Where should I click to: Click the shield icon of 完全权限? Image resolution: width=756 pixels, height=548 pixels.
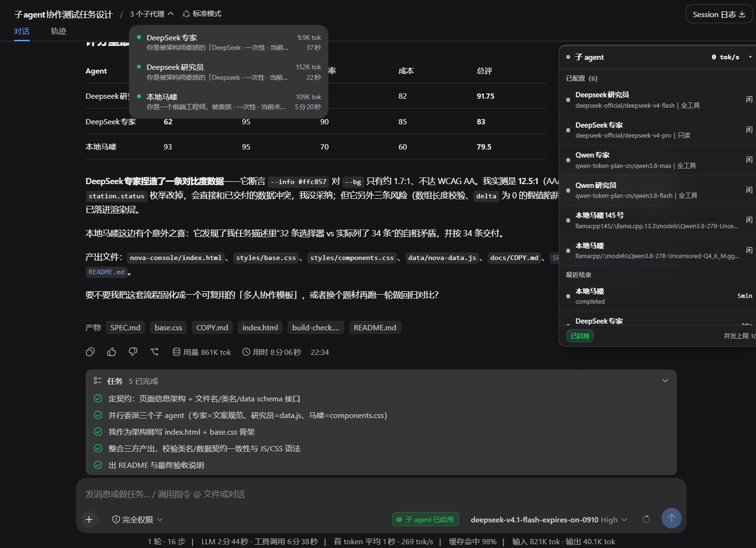tap(116, 520)
